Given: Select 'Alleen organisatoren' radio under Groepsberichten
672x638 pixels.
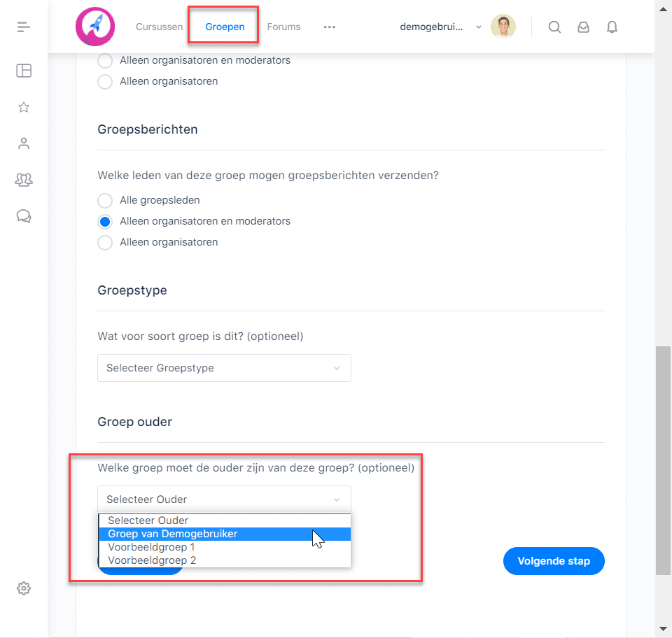Looking at the screenshot, I should (x=105, y=242).
